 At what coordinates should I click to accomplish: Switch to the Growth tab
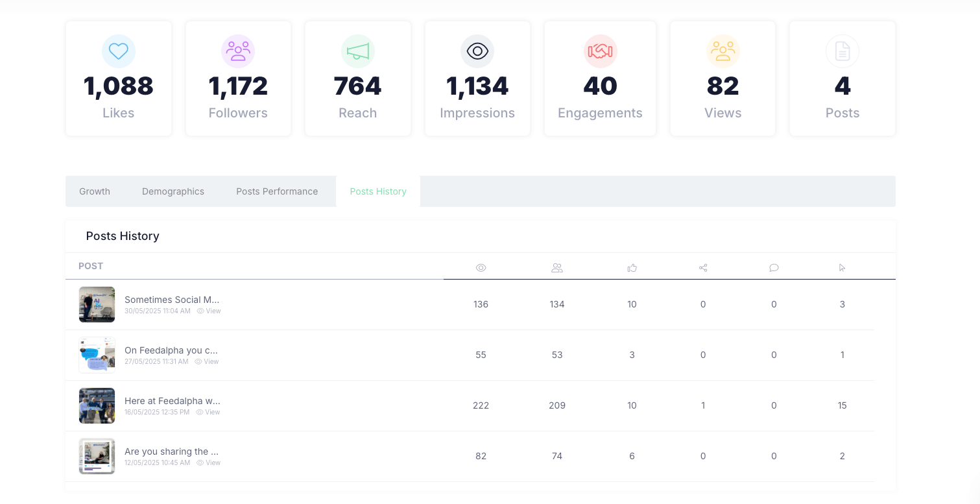click(x=95, y=191)
